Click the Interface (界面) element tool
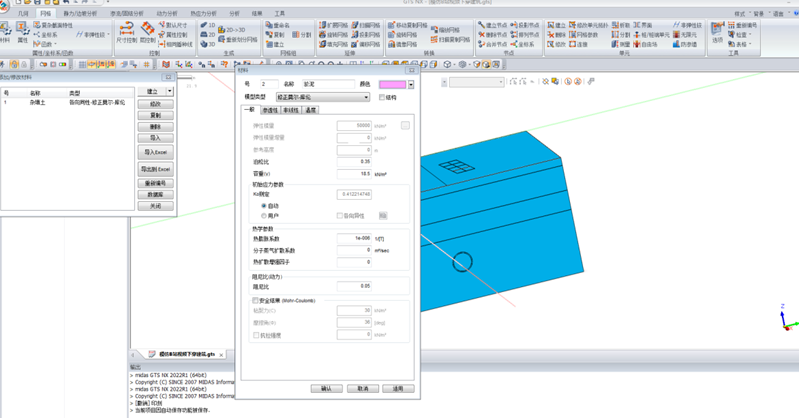The height and width of the screenshot is (418, 799). [x=643, y=25]
